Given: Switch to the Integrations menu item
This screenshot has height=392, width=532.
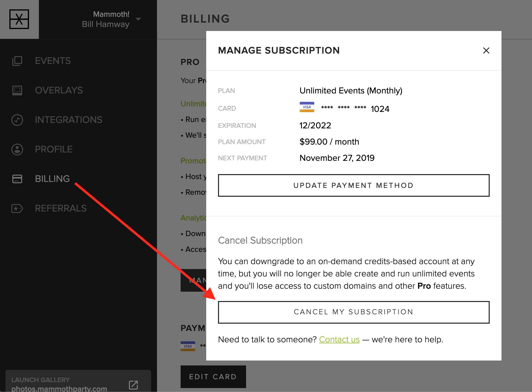Looking at the screenshot, I should (68, 120).
